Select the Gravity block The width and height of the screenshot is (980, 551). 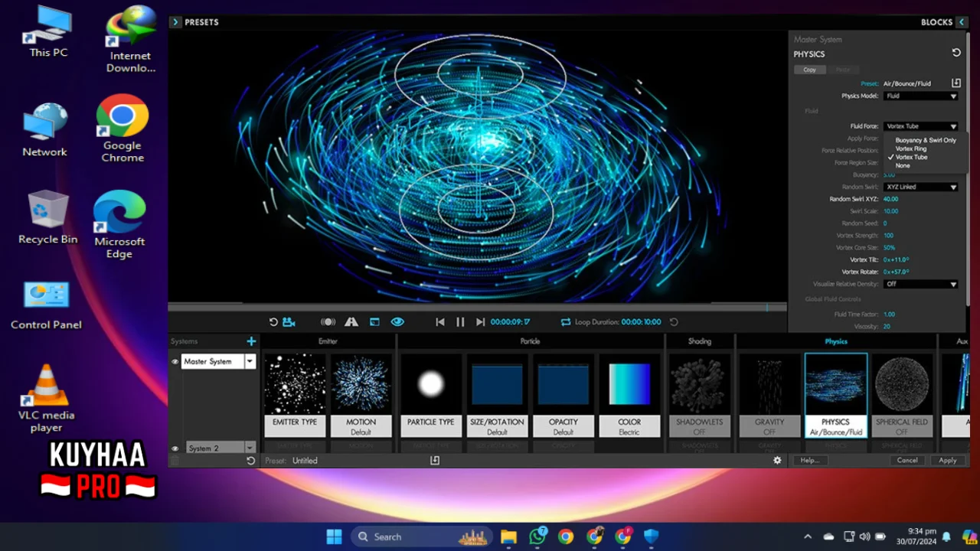(769, 395)
